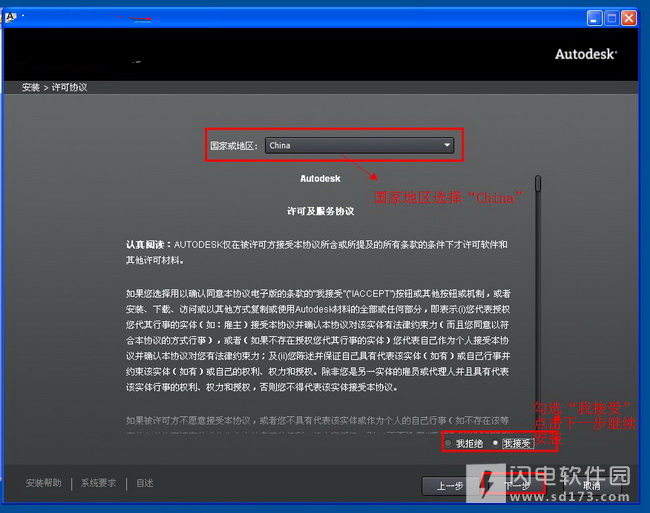Click the 国家或地区 label
Image resolution: width=650 pixels, height=513 pixels.
point(234,146)
